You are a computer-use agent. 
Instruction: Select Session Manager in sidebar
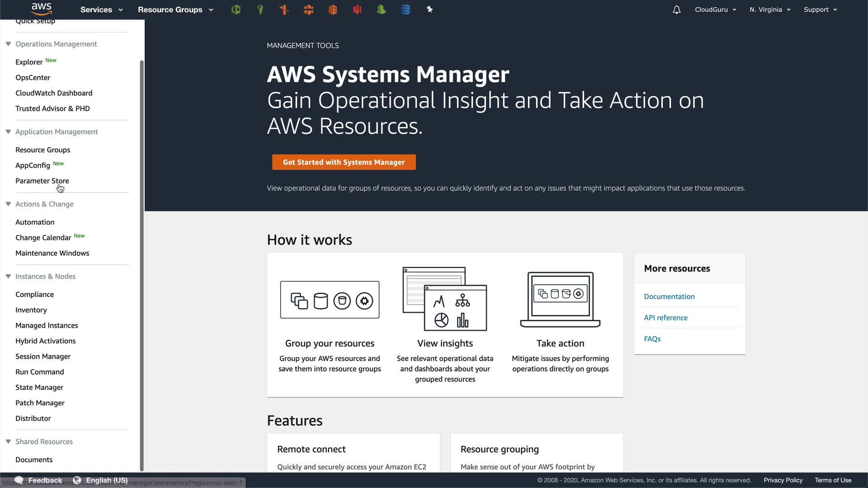click(43, 357)
